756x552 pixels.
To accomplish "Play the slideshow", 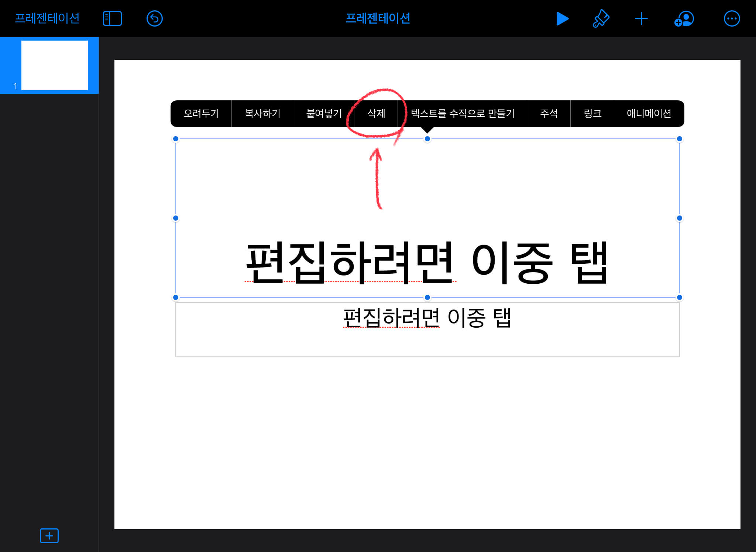I will point(562,18).
